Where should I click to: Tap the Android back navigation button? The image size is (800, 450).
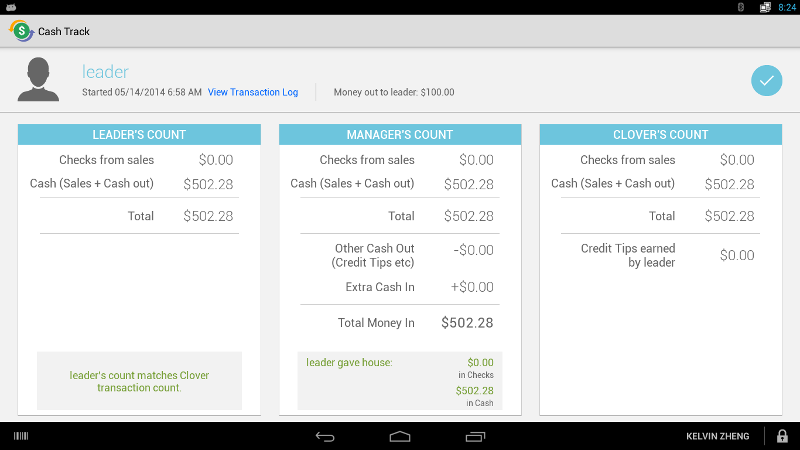point(325,436)
